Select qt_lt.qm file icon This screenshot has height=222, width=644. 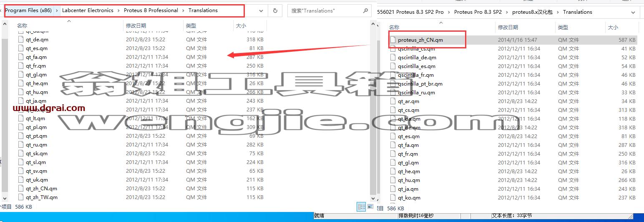tap(21, 119)
